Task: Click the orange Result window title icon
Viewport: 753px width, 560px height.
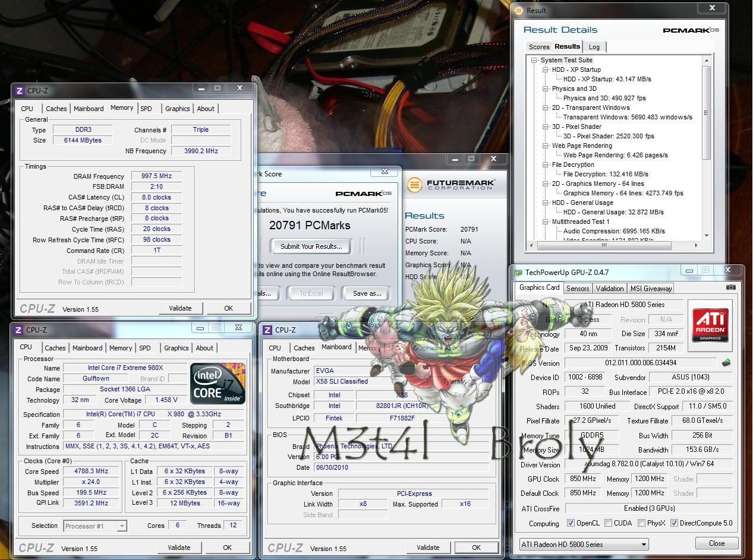Action: coord(519,10)
